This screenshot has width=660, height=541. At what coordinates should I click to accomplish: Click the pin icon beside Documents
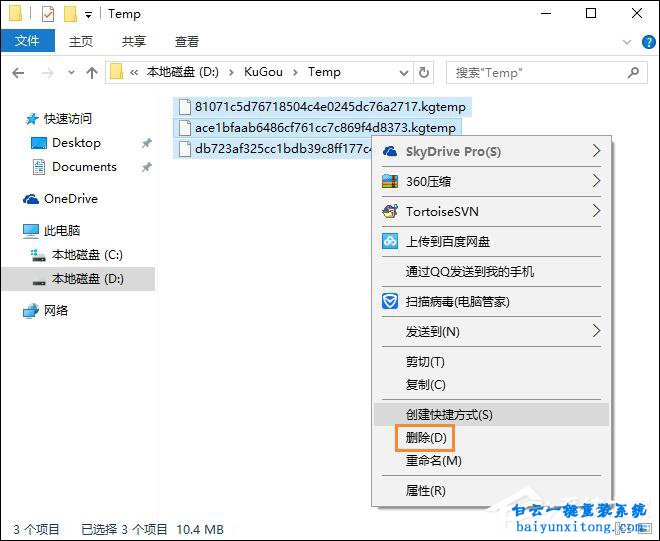tap(146, 167)
